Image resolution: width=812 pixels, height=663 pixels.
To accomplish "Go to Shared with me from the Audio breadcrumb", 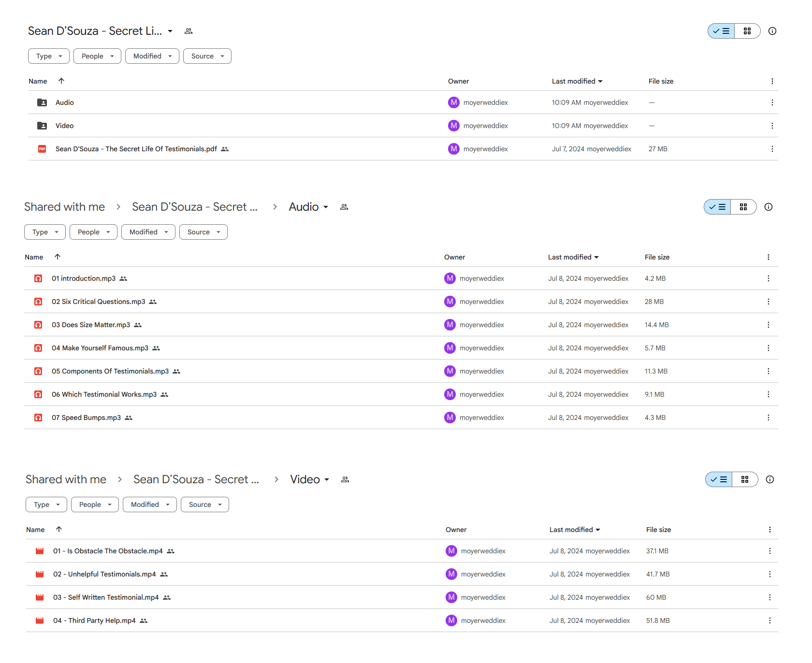I will (64, 207).
